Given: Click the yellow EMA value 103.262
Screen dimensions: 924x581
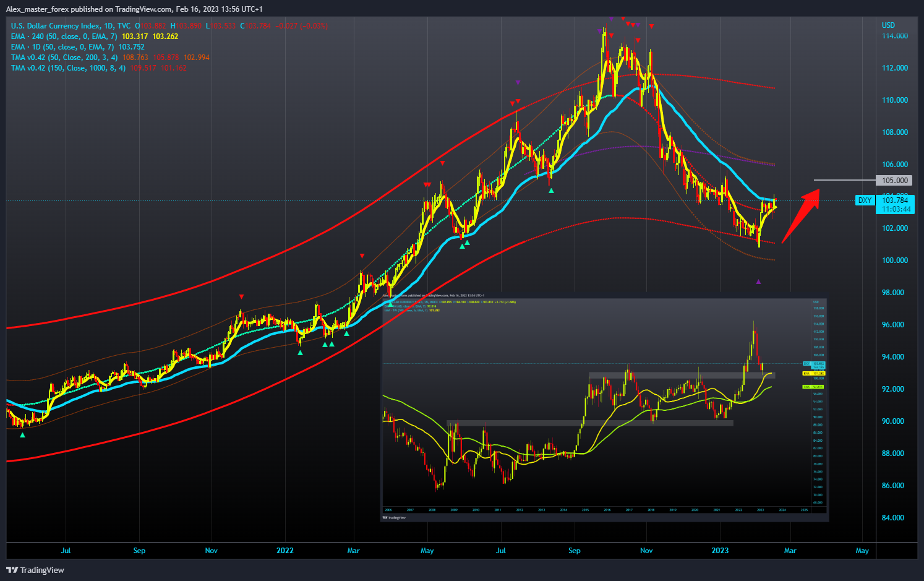Looking at the screenshot, I should tap(165, 37).
